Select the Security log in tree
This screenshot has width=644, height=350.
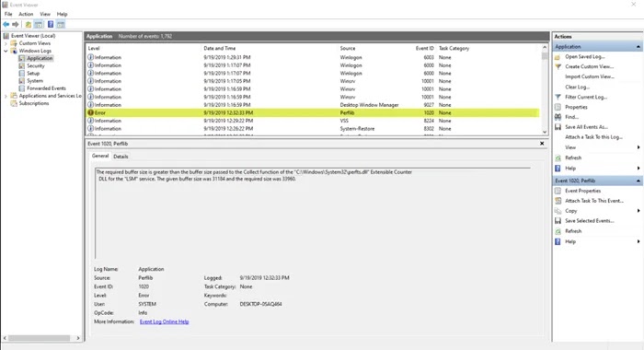36,65
